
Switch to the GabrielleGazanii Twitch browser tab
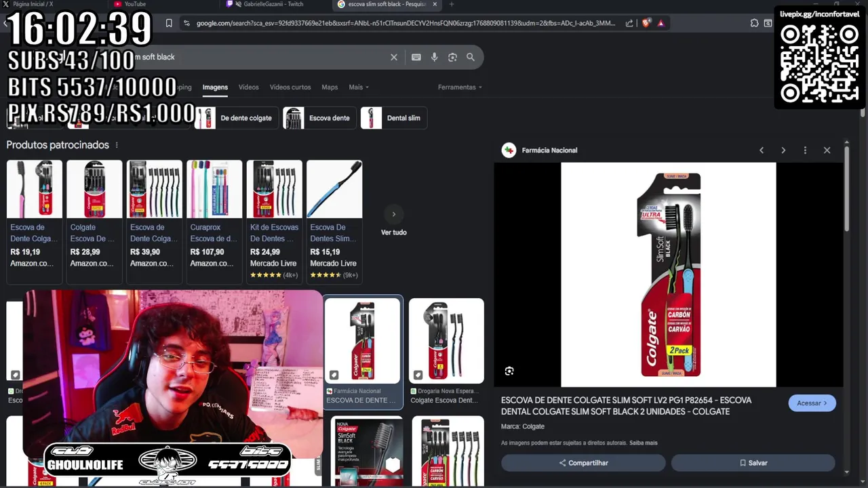point(275,4)
